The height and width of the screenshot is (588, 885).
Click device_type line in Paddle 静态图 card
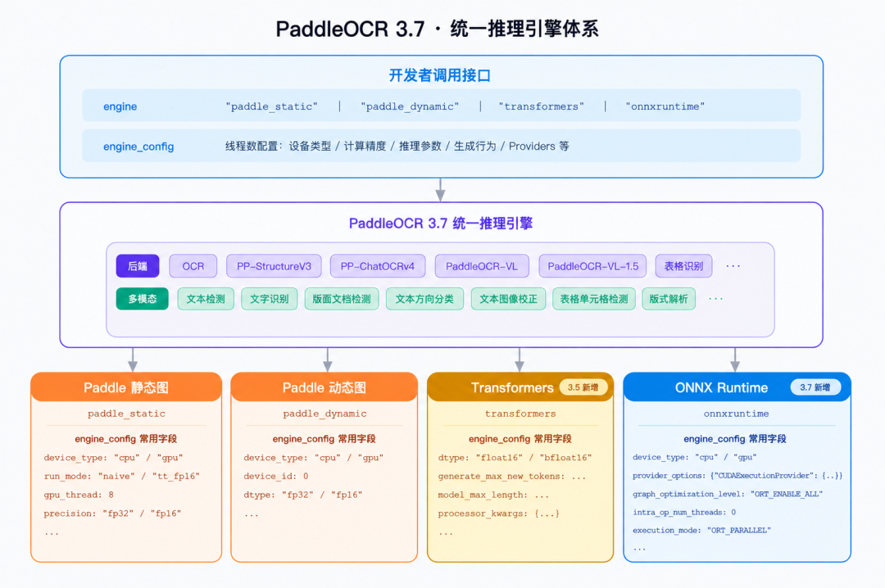[x=113, y=458]
